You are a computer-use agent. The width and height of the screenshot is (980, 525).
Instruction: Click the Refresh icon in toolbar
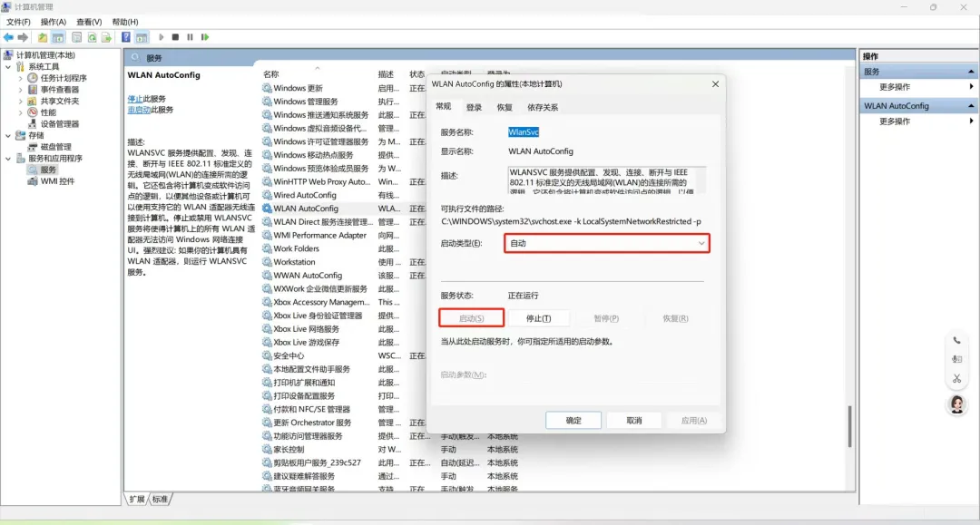[91, 37]
